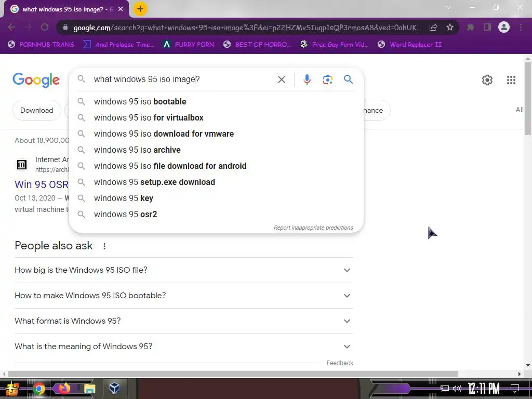Open People also ask three-dot options
The width and height of the screenshot is (532, 399).
104,246
